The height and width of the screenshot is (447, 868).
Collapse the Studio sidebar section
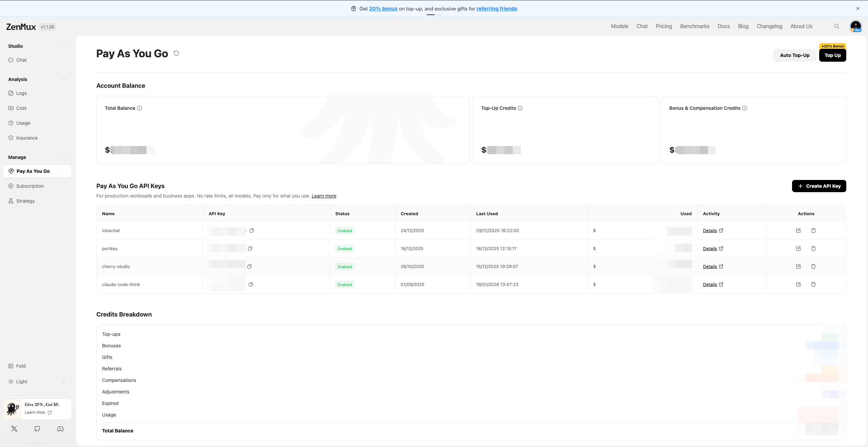tap(64, 46)
